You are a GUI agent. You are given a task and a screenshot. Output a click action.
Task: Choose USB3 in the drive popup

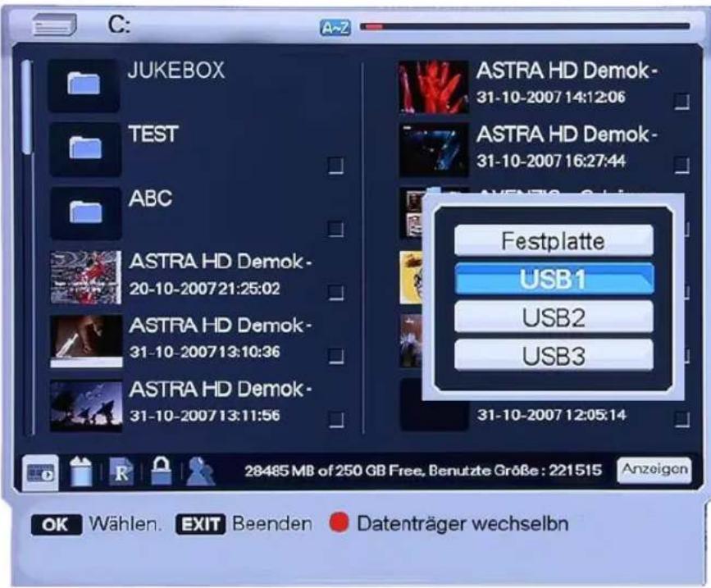pyautogui.click(x=554, y=356)
